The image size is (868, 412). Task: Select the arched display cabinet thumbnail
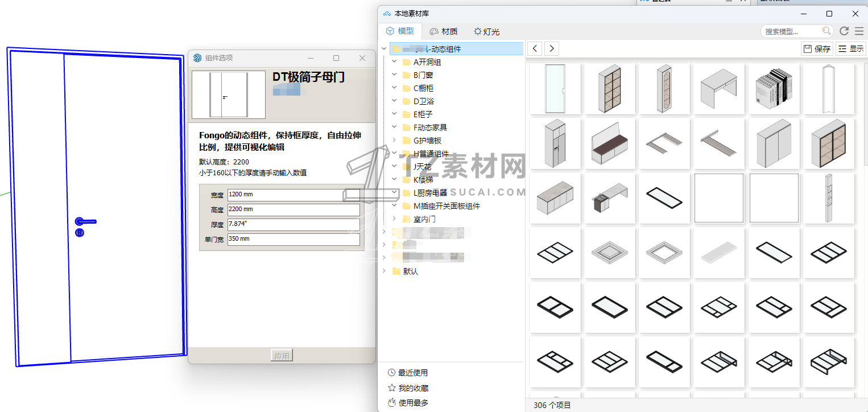click(664, 89)
